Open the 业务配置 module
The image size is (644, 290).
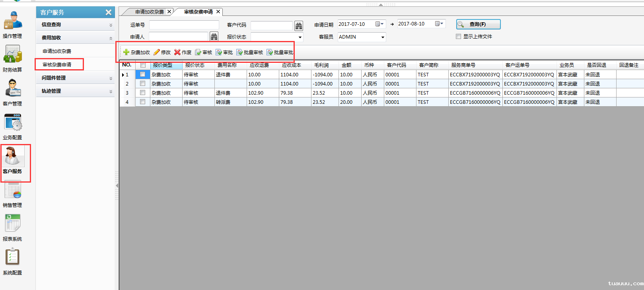click(12, 126)
